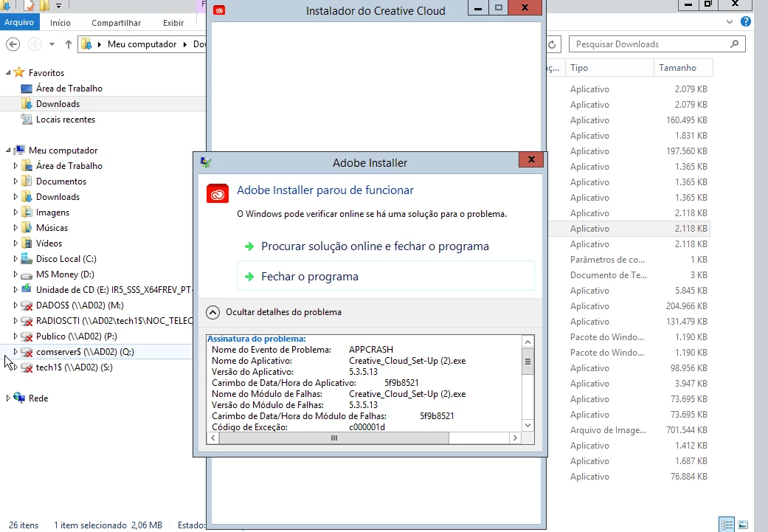Switch to large icons view layout
Viewport: 768px width, 532px height.
click(742, 525)
